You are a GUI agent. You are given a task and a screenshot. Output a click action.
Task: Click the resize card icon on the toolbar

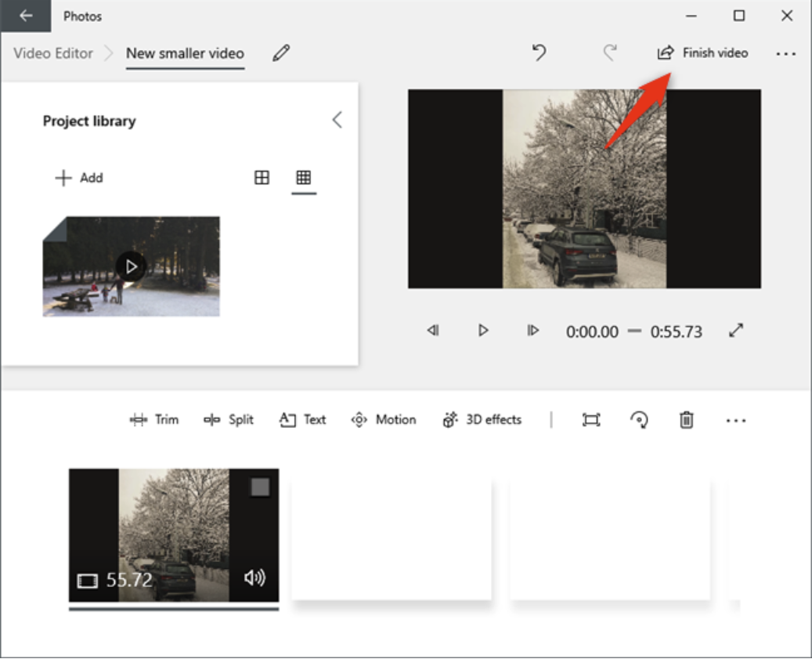coord(592,419)
